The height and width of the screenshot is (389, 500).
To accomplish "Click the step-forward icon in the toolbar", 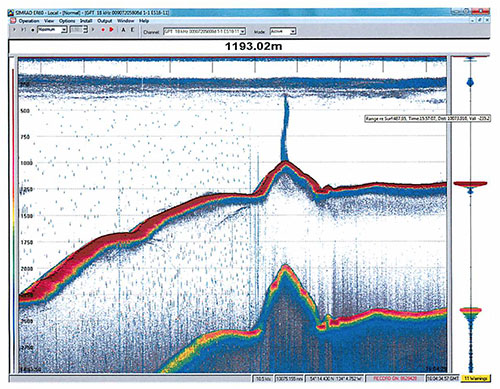I will tap(23, 30).
